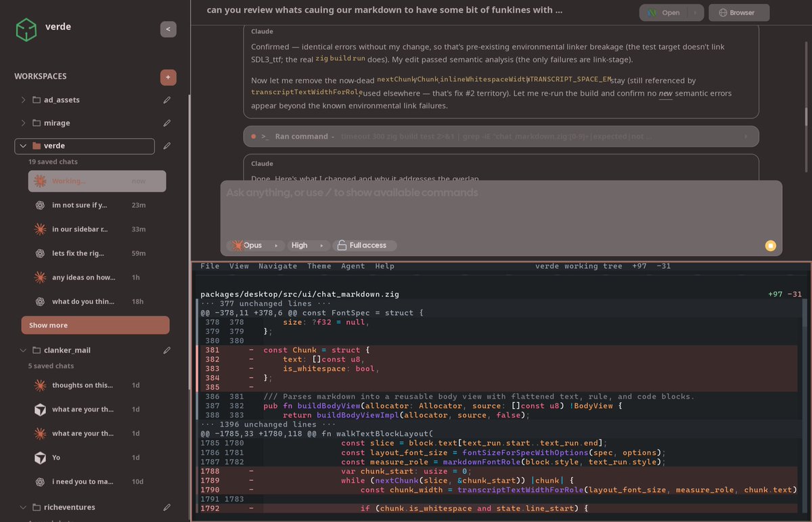812x522 pixels.
Task: Open the dropdown arrow next to Open button
Action: click(x=694, y=13)
